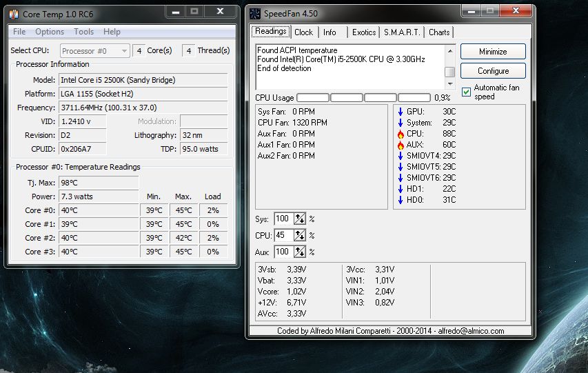Open the Select CPU Processor #0 dropdown
This screenshot has height=373, width=588.
[95, 50]
